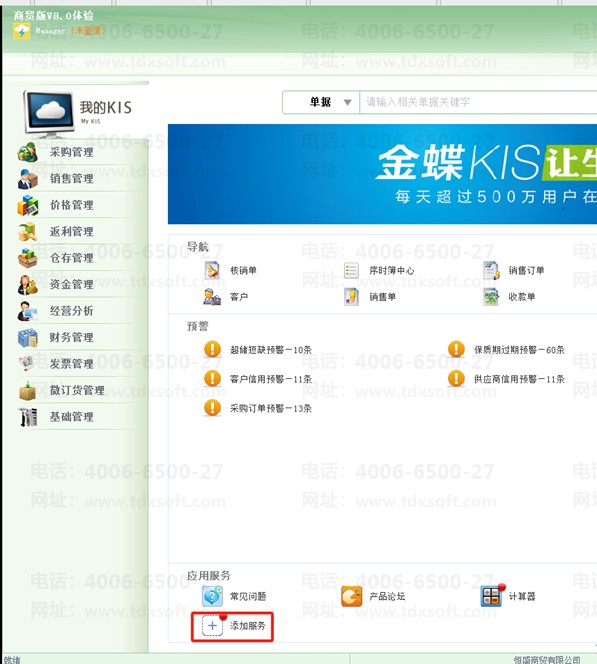Click the 计算器 label
597x664 pixels.
[x=522, y=596]
